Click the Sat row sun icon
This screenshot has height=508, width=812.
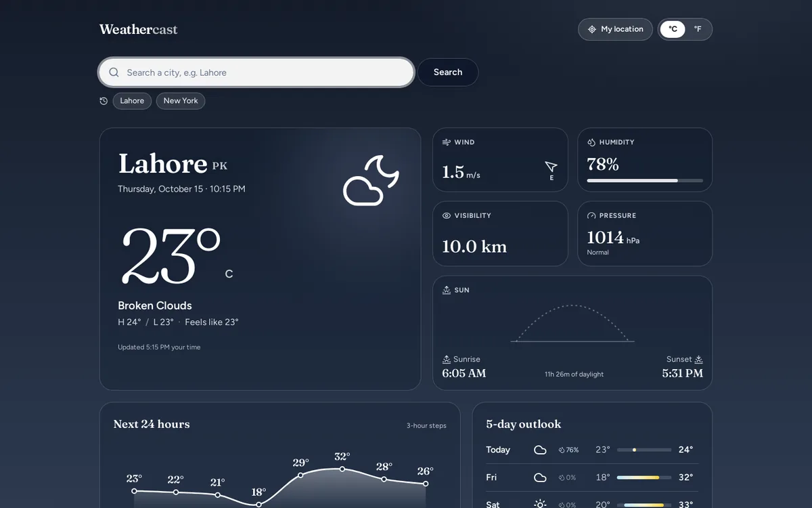[540, 504]
